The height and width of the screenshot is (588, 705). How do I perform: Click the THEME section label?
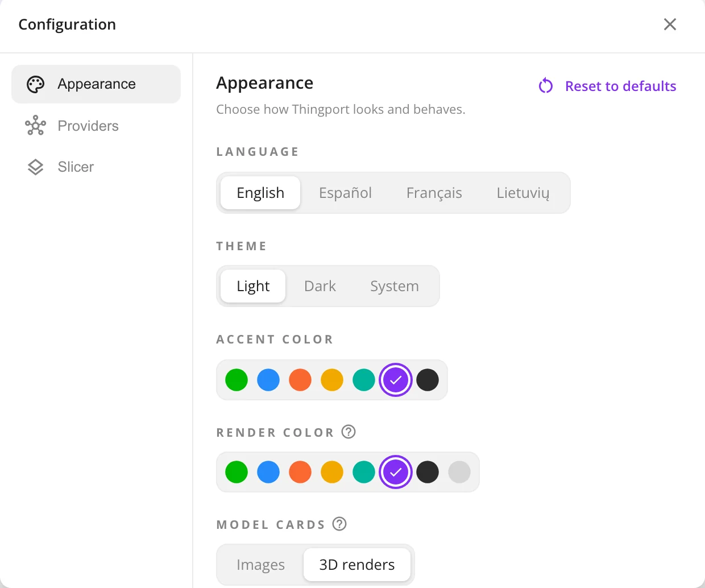241,246
